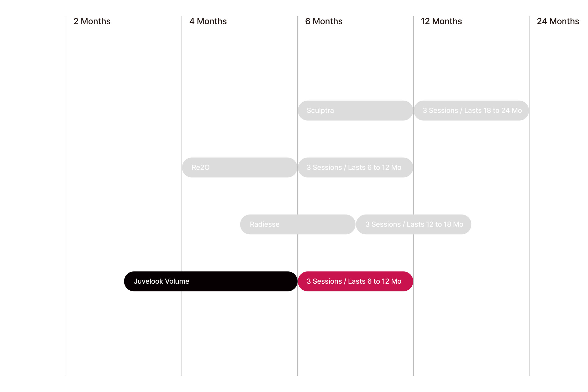This screenshot has width=588, height=392.
Task: Click the Sculptra text label
Action: coord(320,110)
